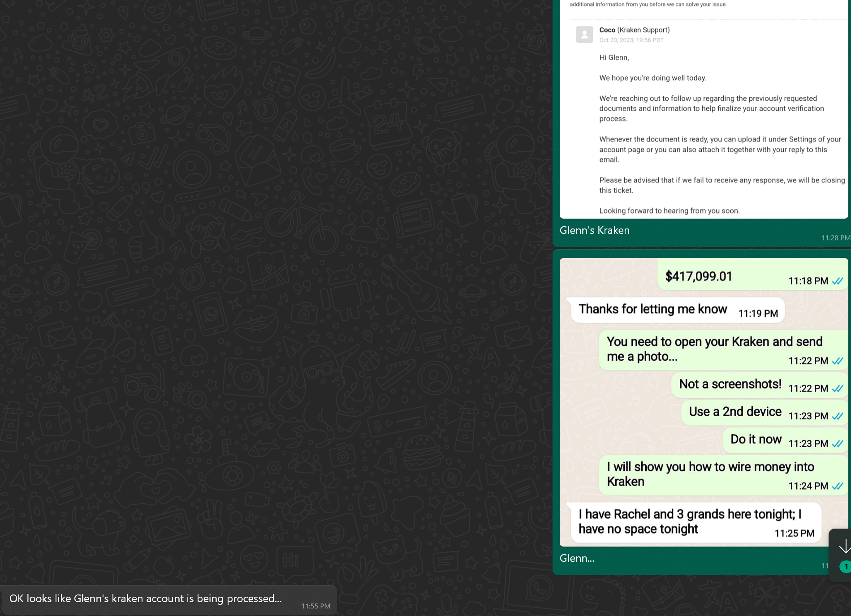Click the 'Thanks for letting me know' bubble
Screen dimensions: 851x616
coord(652,309)
